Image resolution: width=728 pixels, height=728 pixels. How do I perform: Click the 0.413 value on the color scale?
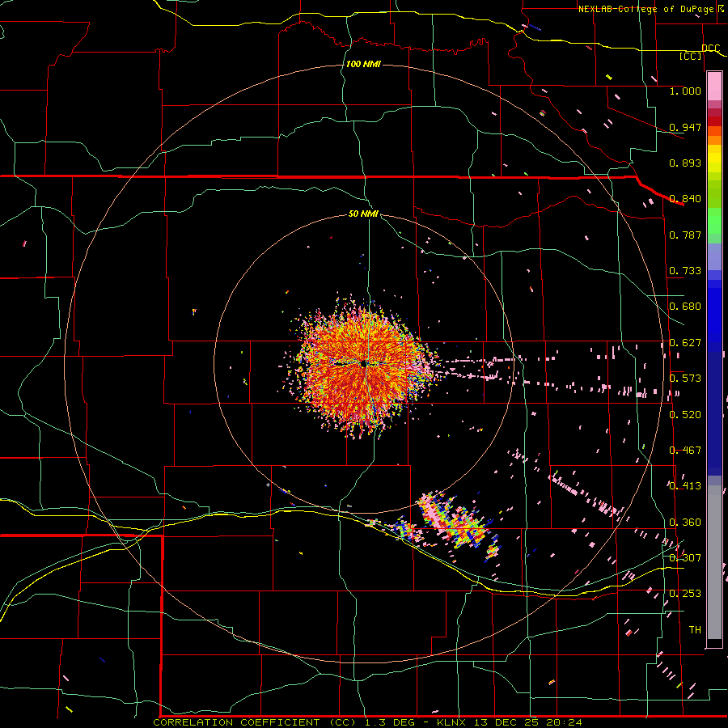tap(685, 486)
